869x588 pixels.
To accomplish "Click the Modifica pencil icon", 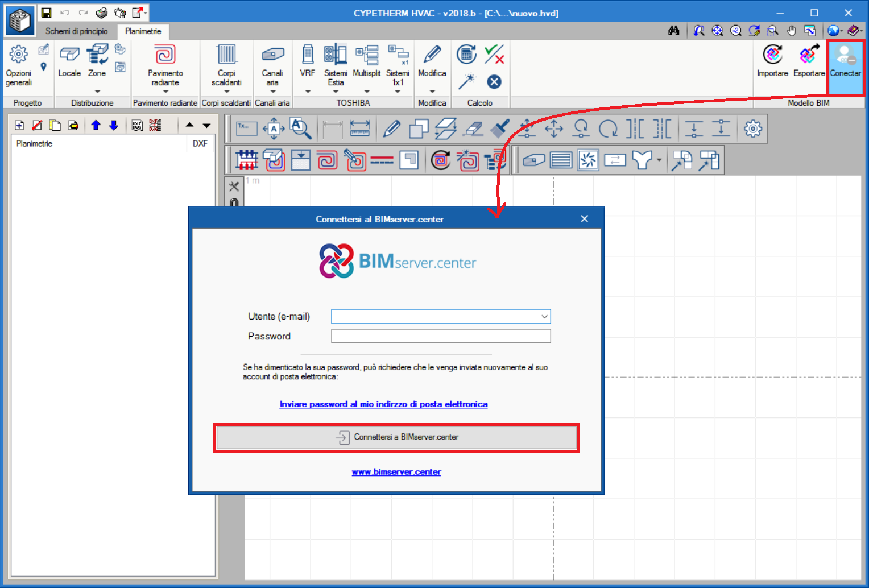I will point(432,55).
